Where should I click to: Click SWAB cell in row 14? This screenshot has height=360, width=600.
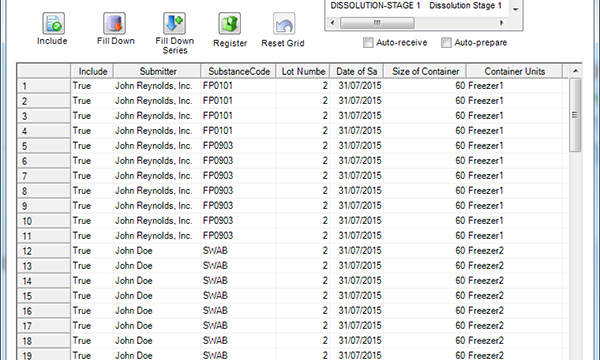tap(238, 280)
